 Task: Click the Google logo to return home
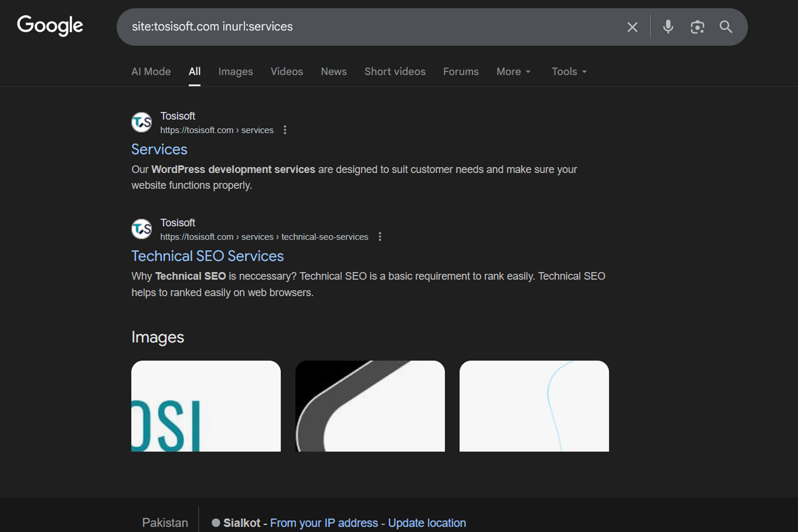pos(50,26)
